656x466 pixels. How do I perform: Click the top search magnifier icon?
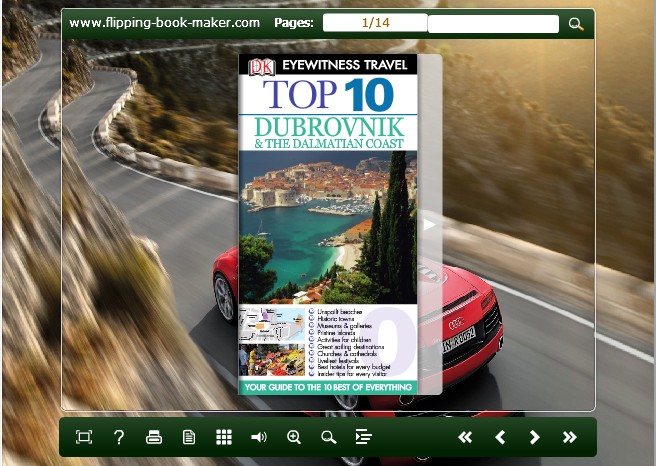pos(576,24)
